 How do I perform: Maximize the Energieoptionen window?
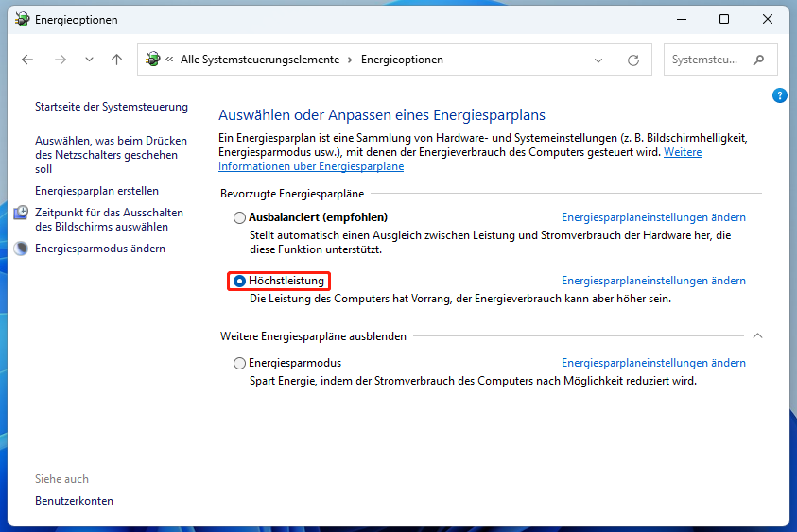724,19
